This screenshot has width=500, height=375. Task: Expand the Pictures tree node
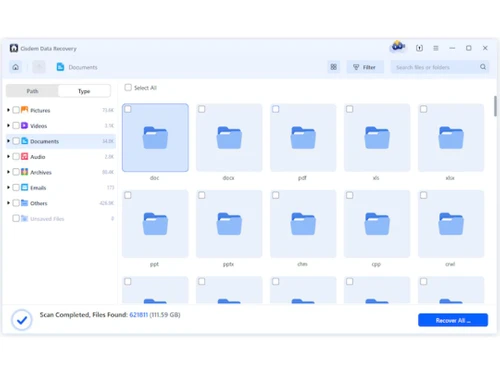point(8,110)
